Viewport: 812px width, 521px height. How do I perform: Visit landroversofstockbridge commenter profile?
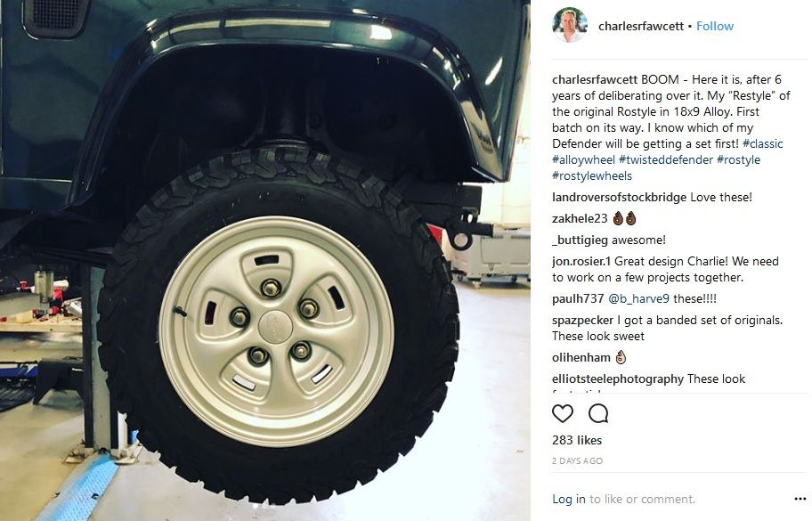(619, 197)
